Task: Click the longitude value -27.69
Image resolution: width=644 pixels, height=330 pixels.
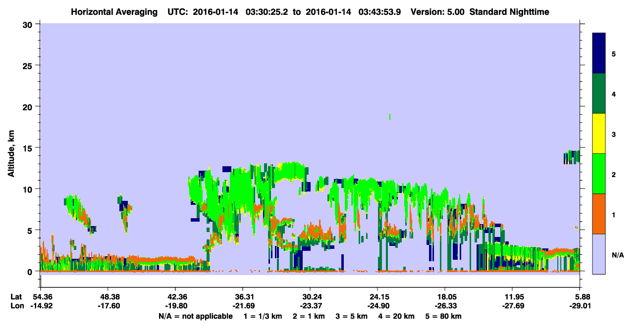Action: 513,306
